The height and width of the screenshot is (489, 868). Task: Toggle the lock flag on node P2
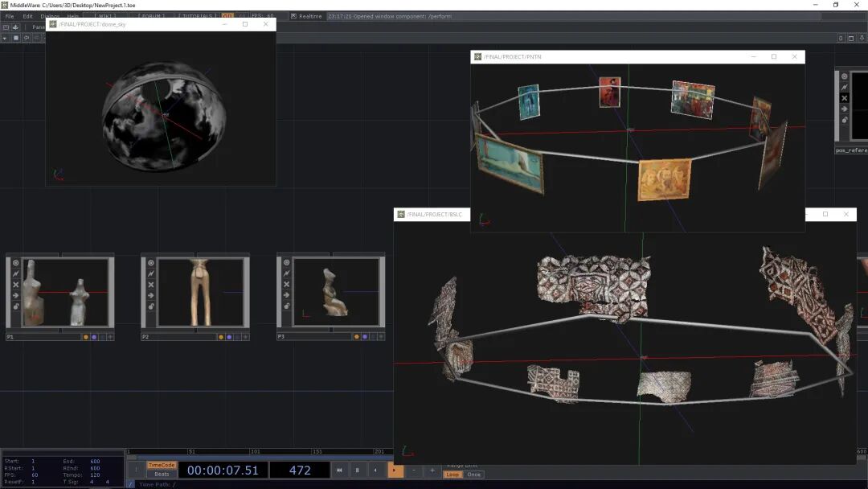click(150, 306)
